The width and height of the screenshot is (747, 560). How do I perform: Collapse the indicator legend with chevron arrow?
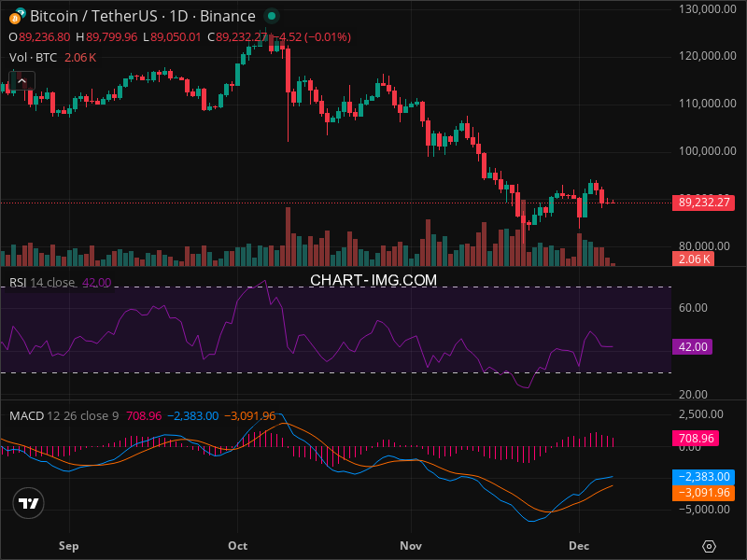(x=21, y=81)
